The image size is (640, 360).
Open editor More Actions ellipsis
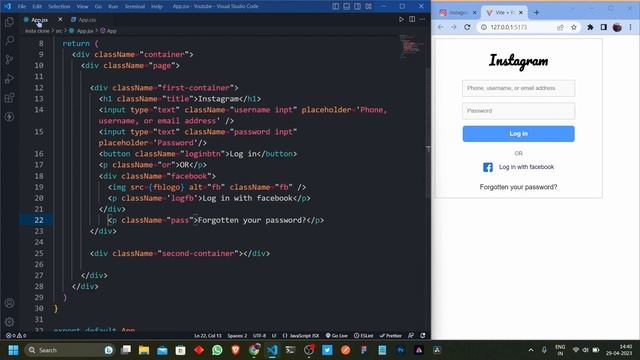click(x=422, y=19)
